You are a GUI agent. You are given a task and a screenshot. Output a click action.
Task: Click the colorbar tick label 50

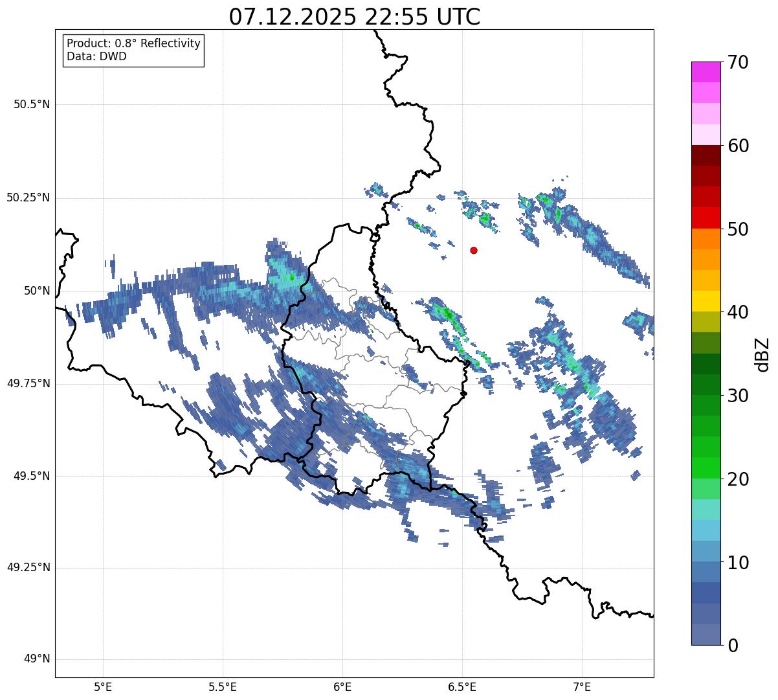(738, 229)
